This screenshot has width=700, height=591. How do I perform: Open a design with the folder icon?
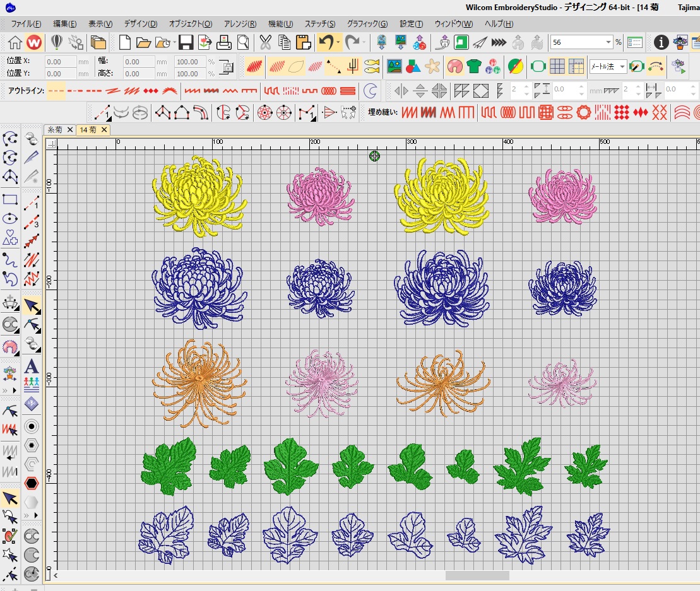(x=143, y=43)
